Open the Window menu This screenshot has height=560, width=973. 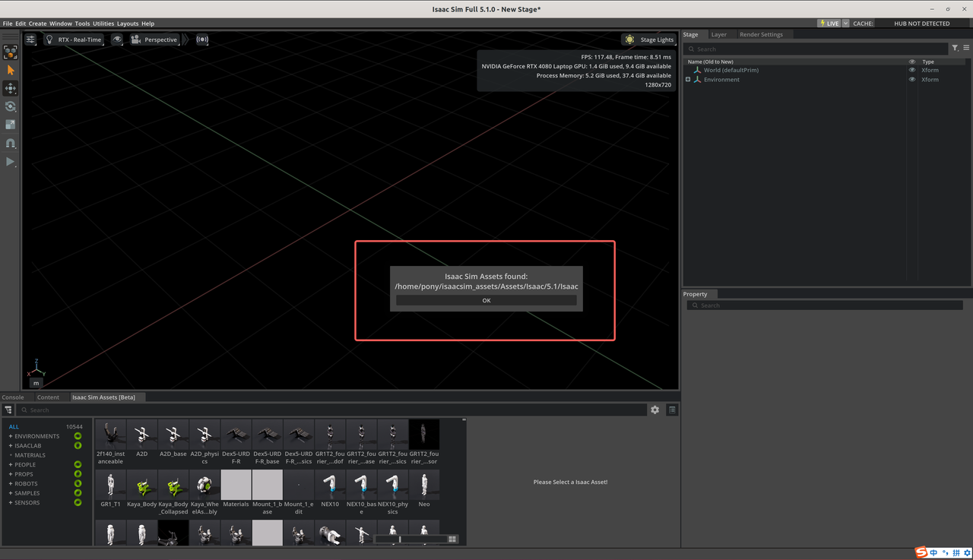pos(61,24)
